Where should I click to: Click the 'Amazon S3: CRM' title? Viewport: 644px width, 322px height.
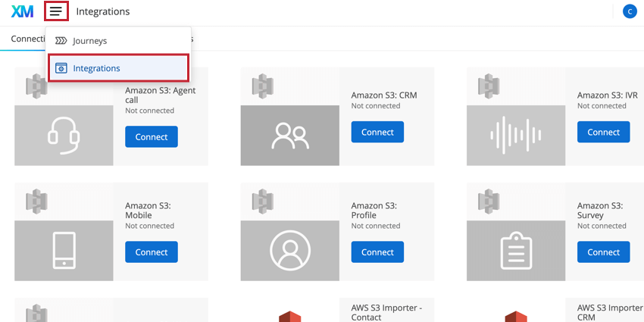(384, 95)
